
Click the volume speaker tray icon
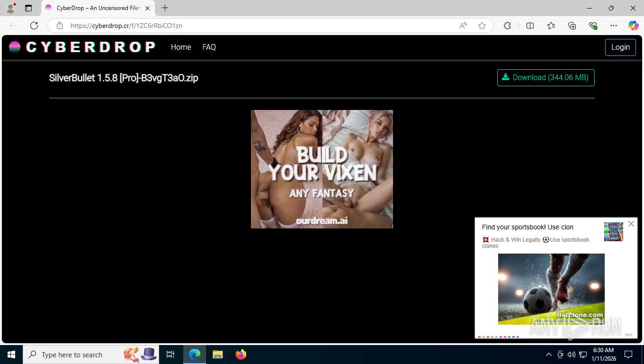click(571, 355)
